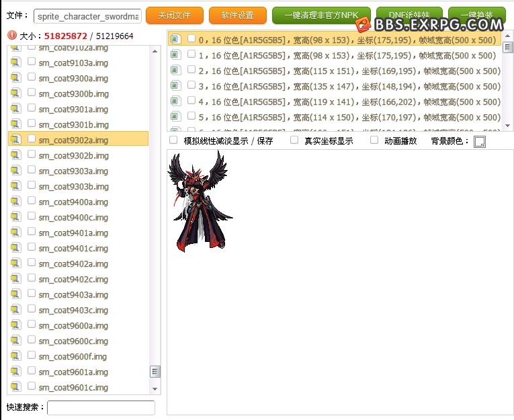
Task: Click the file icon for sm_coat9403a.img
Action: [x=15, y=294]
